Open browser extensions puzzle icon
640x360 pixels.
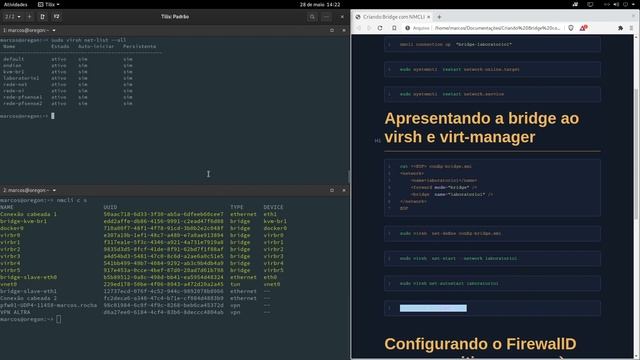pyautogui.click(x=620, y=28)
